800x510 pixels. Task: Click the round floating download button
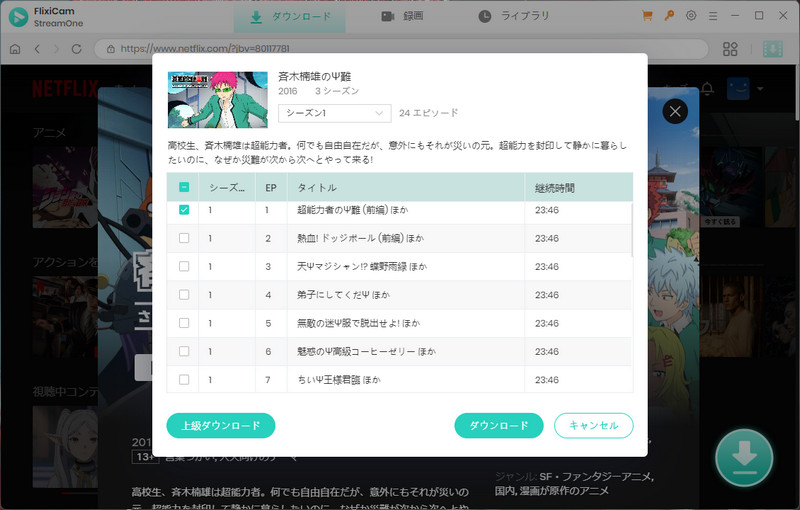[744, 457]
